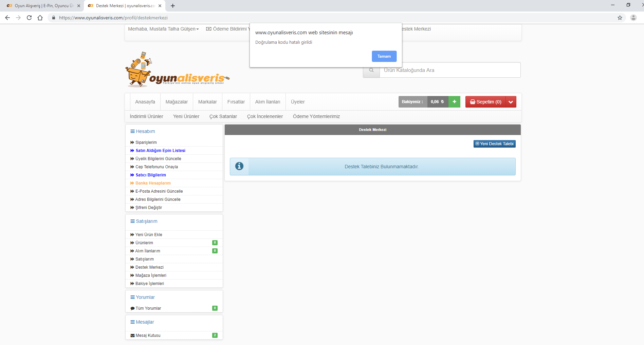Click the search magnifier icon
Image resolution: width=644 pixels, height=345 pixels.
[371, 70]
